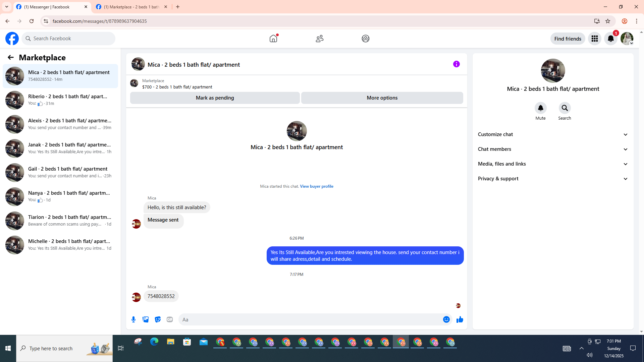This screenshot has width=644, height=362.
Task: Click the Aa message input field
Action: pyautogui.click(x=310, y=319)
